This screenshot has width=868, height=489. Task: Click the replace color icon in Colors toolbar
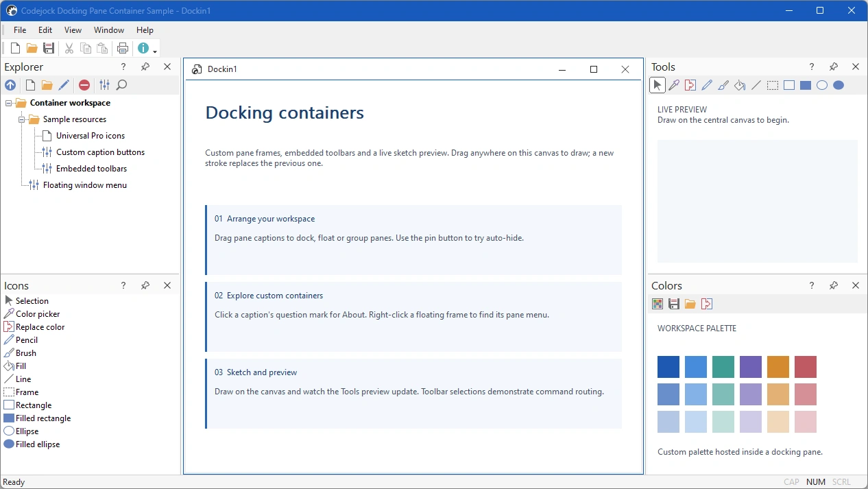[707, 304]
